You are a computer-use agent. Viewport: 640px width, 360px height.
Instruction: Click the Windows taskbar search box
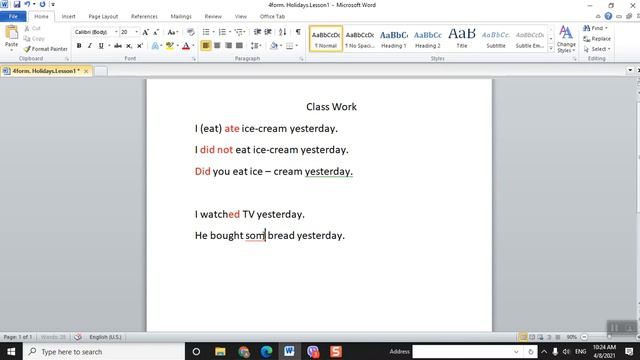(104, 351)
